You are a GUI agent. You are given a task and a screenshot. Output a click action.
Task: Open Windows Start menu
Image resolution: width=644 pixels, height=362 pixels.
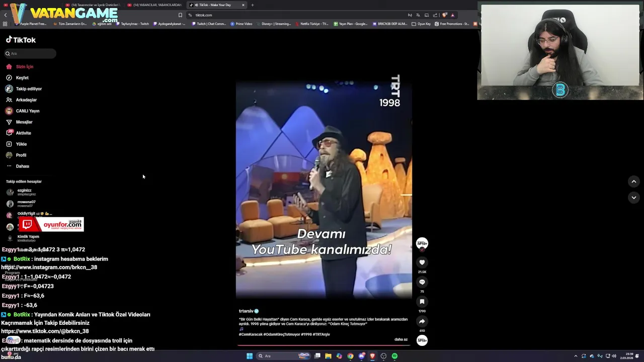(x=250, y=356)
